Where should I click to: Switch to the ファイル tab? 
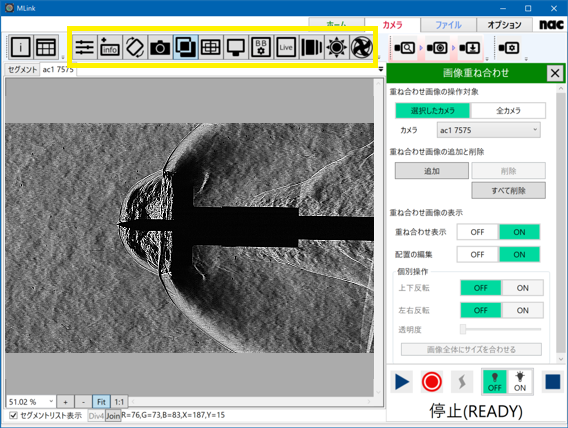pos(448,25)
